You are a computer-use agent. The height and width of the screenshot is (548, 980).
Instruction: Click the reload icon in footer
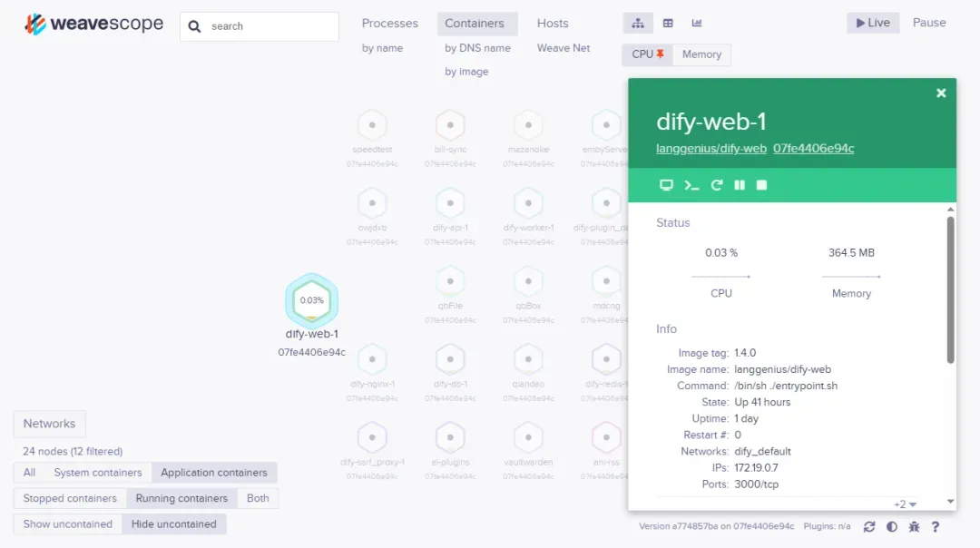click(868, 527)
